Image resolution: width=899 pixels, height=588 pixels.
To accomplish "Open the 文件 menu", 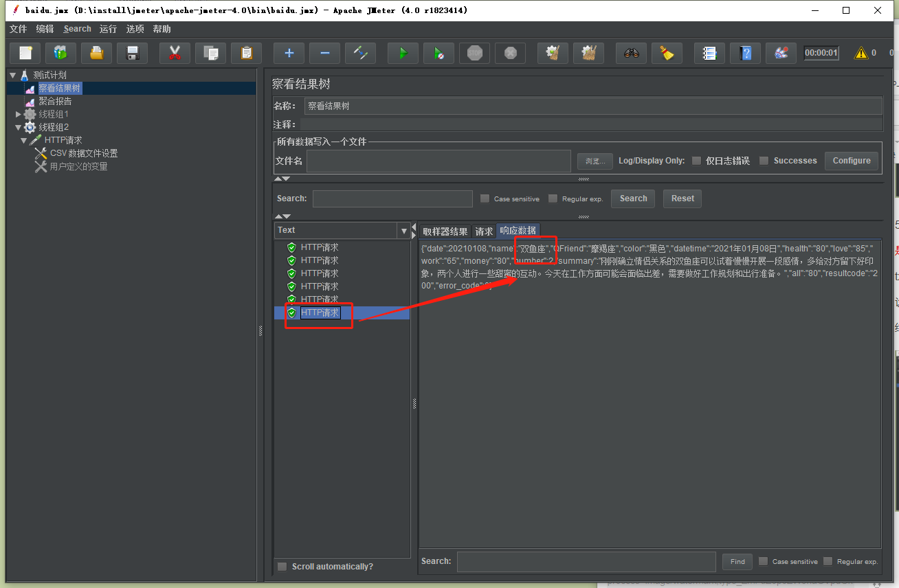I will click(x=18, y=29).
